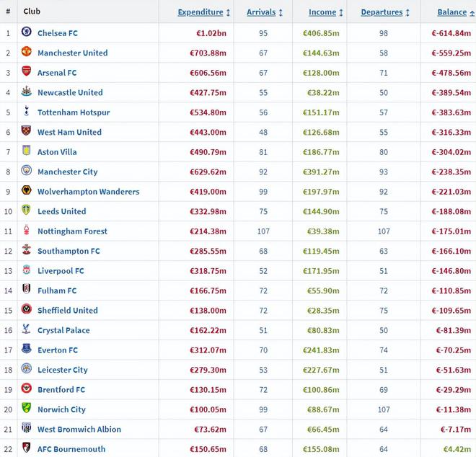This screenshot has height=457, width=476.
Task: Sort table by Departures header
Action: (x=382, y=12)
